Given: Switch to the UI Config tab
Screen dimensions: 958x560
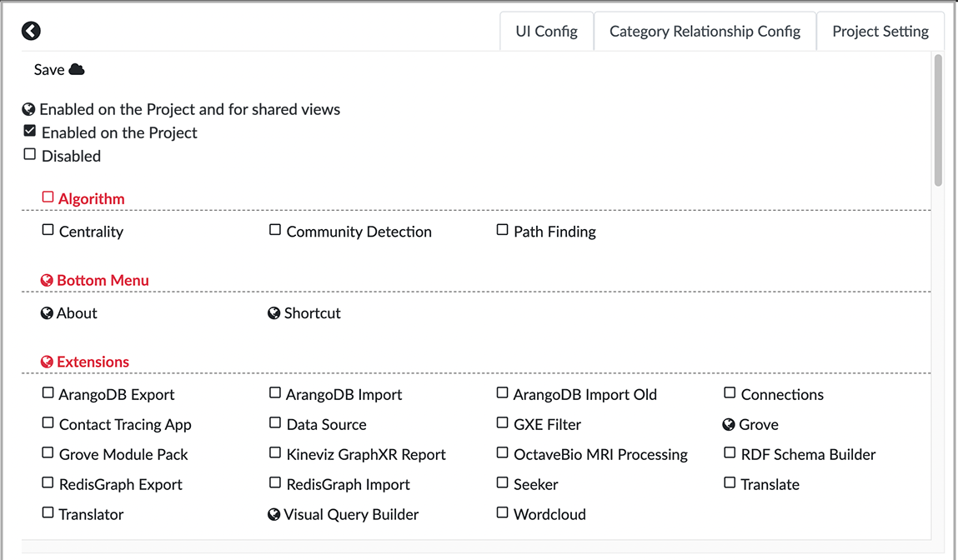Looking at the screenshot, I should coord(546,31).
